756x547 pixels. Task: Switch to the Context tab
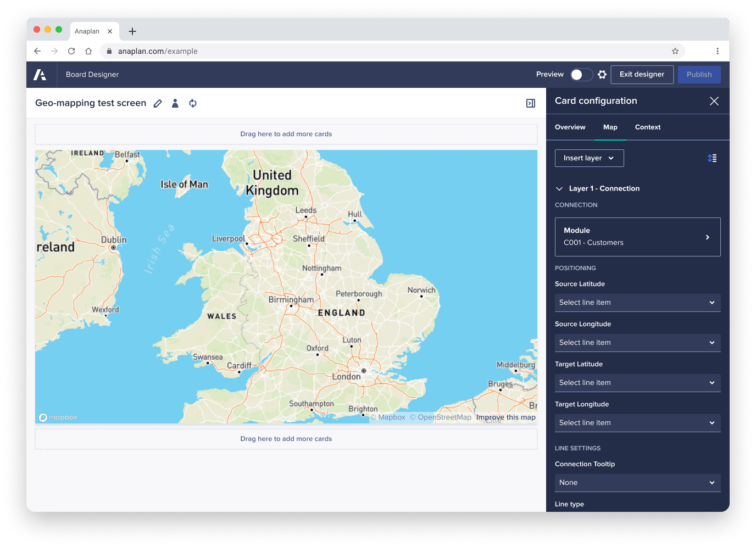[648, 127]
